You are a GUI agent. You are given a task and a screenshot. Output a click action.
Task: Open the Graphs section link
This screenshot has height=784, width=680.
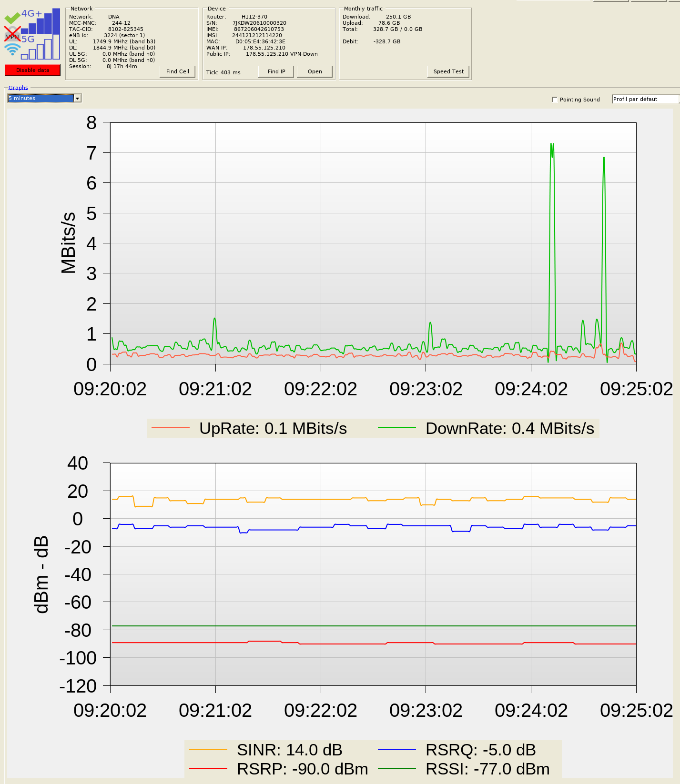(18, 88)
